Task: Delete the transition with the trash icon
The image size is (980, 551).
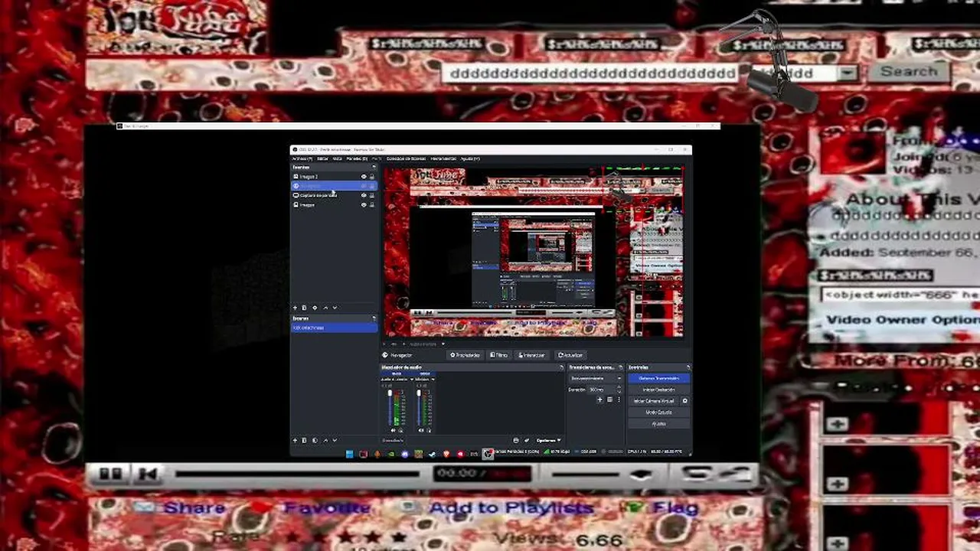Action: 609,399
